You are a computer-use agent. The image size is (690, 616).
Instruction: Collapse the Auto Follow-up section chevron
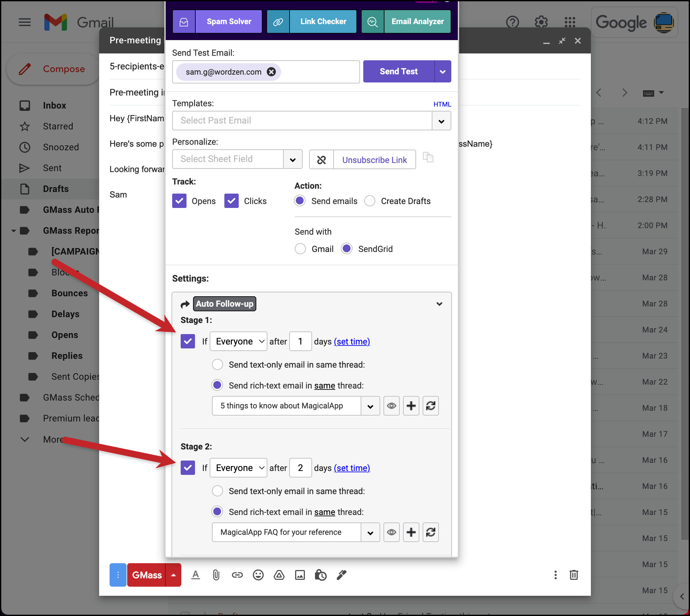click(x=439, y=304)
